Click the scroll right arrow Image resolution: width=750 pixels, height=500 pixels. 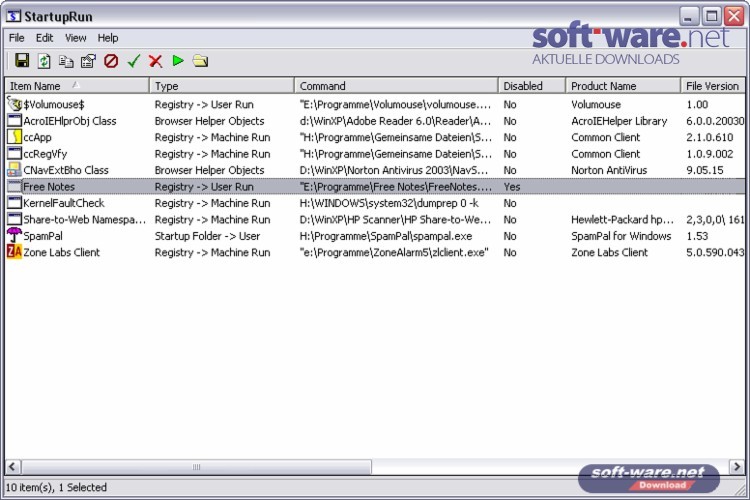point(737,467)
